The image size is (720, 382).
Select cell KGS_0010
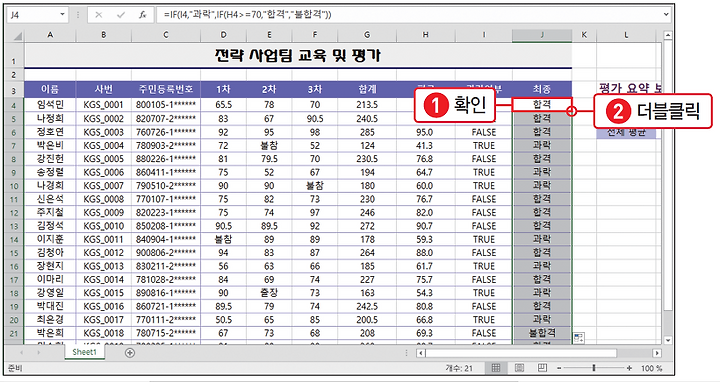103,226
